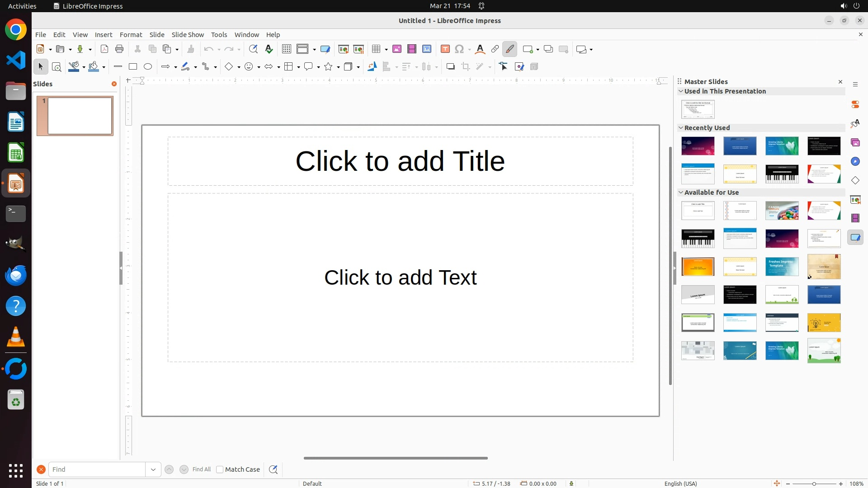This screenshot has width=868, height=488.
Task: Open the Find field history dropdown
Action: [x=153, y=469]
